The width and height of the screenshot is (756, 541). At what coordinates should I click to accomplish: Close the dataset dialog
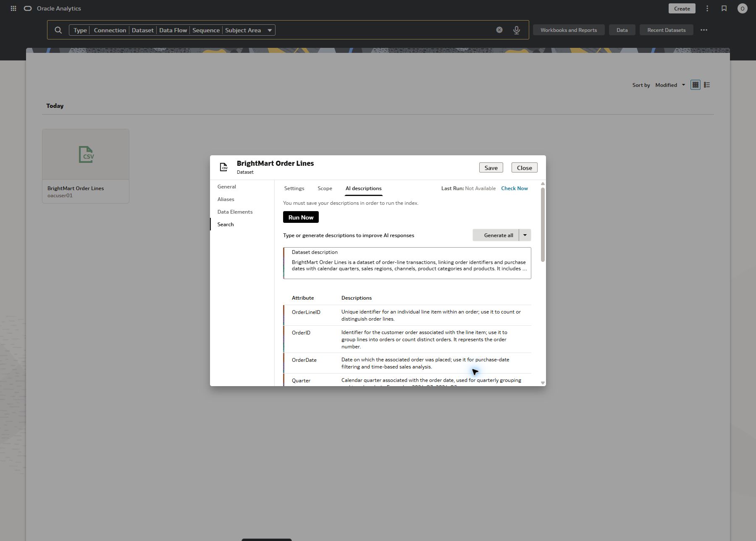tap(525, 167)
